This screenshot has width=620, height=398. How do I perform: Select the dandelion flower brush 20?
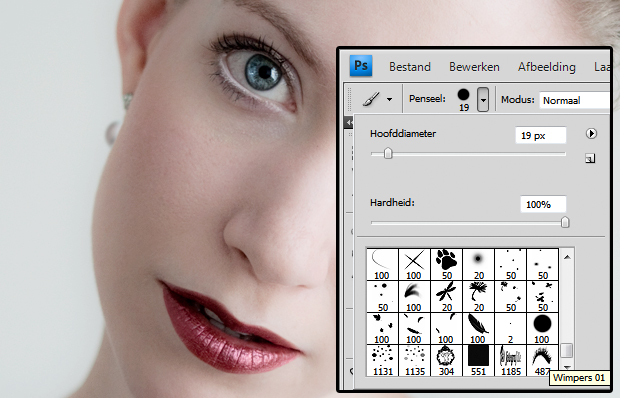click(x=478, y=296)
